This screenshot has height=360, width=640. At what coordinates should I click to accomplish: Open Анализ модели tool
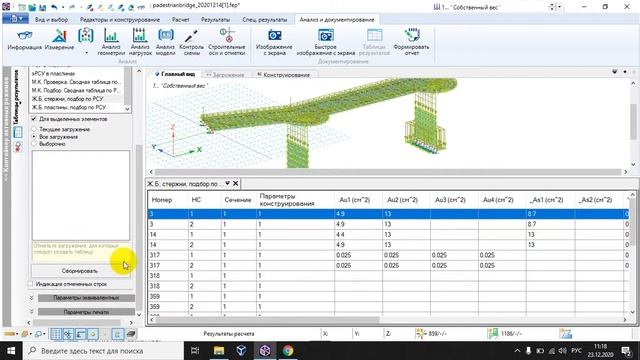point(165,42)
